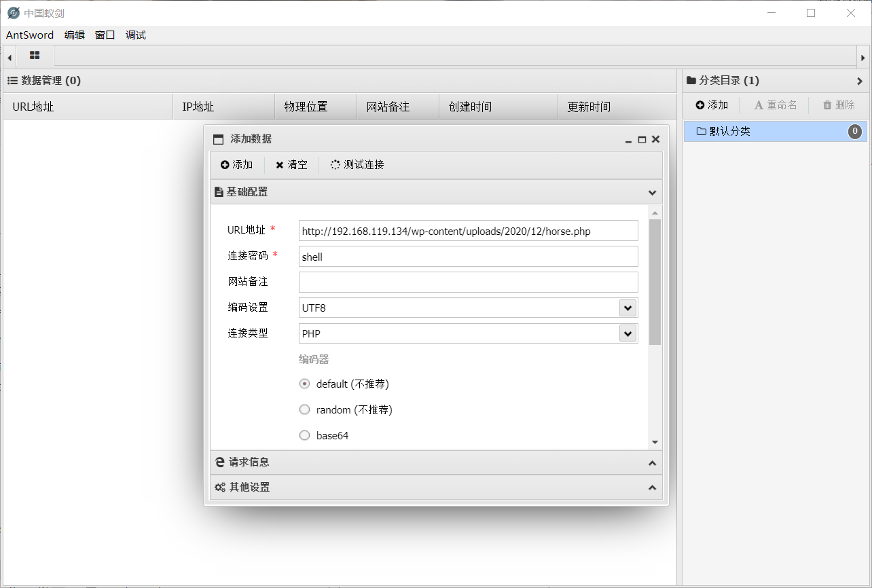
Task: Click the 编码器 label
Action: [x=314, y=359]
